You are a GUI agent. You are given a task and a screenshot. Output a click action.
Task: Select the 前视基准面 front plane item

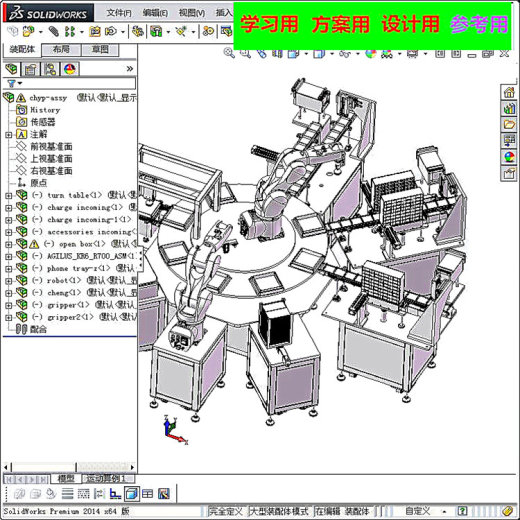pos(51,147)
